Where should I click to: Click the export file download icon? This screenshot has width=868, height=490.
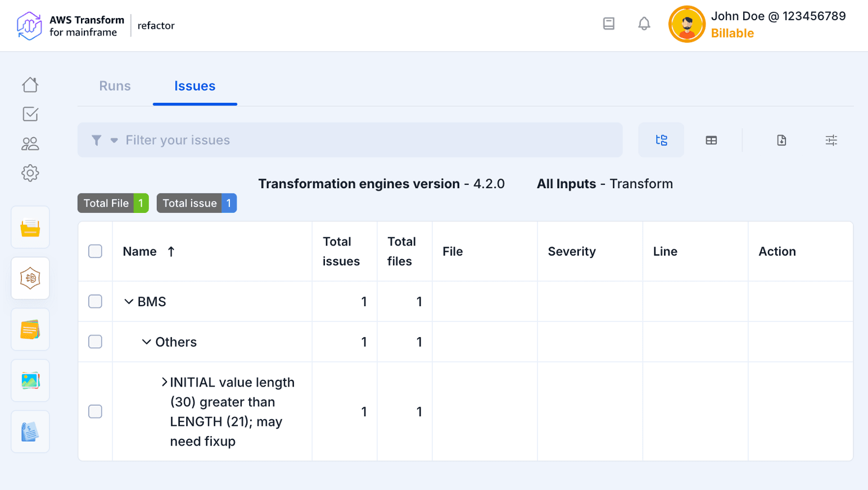click(x=781, y=140)
